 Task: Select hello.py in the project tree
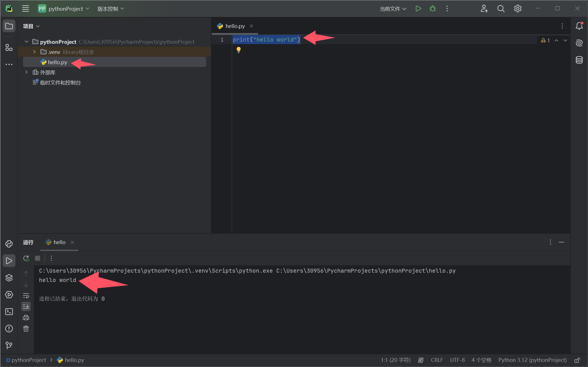tap(57, 62)
